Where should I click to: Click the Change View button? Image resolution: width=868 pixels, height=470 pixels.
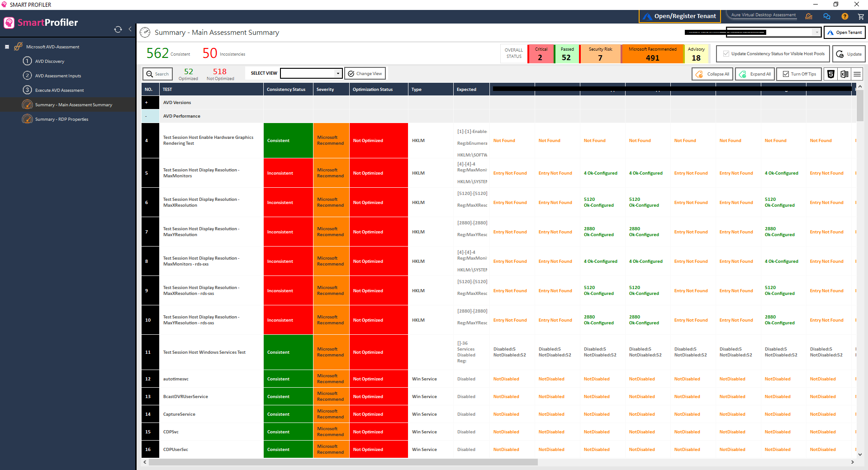coord(365,73)
